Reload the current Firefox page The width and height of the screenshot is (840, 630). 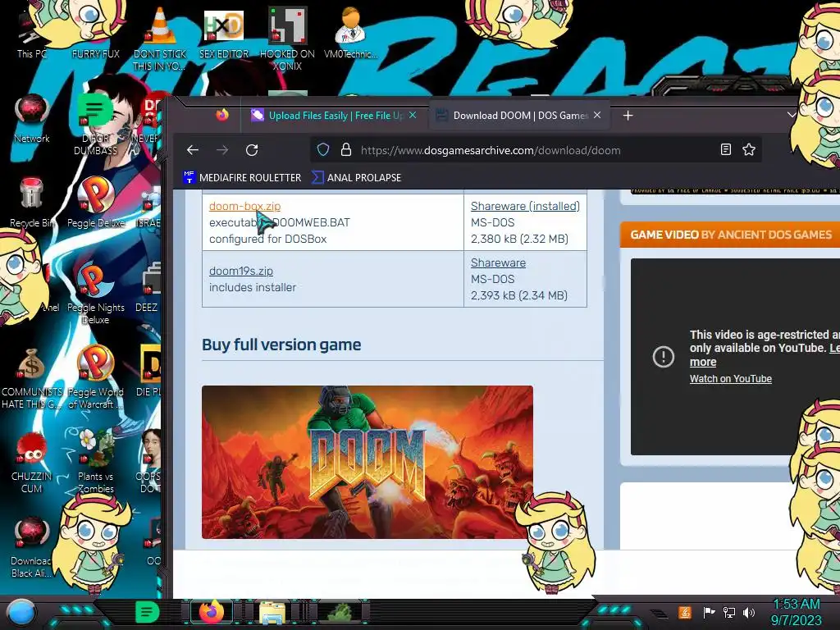pyautogui.click(x=252, y=150)
